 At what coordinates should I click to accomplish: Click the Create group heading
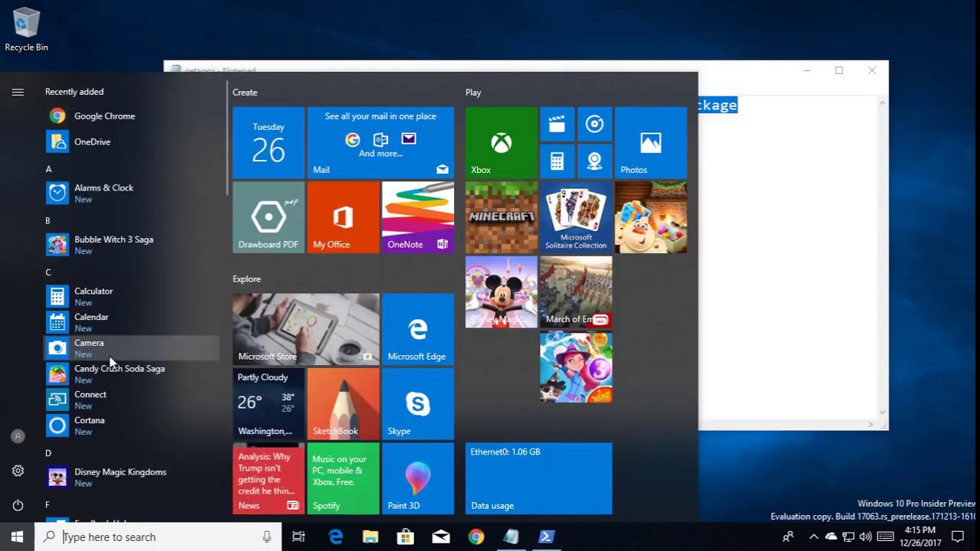245,93
